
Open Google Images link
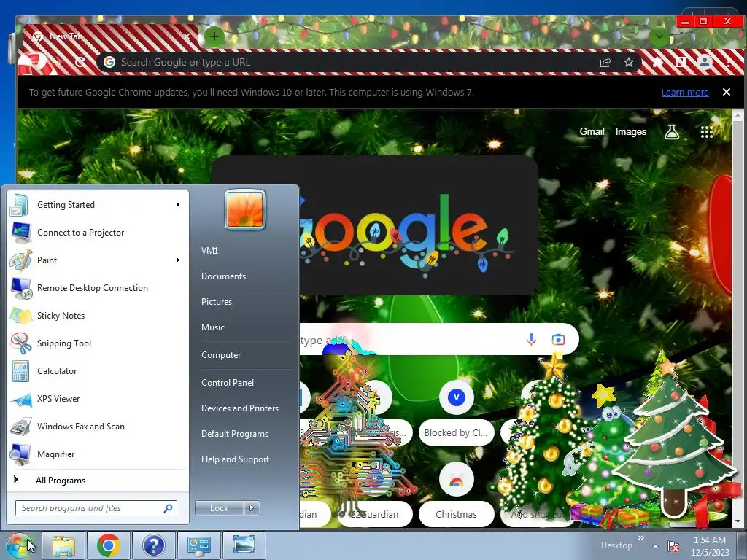pos(631,132)
